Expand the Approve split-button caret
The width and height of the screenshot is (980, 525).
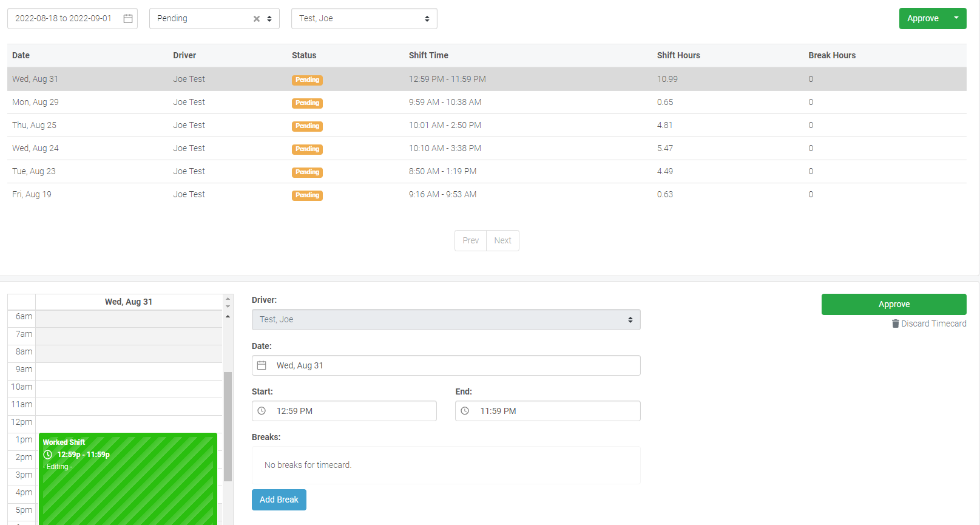click(x=956, y=19)
